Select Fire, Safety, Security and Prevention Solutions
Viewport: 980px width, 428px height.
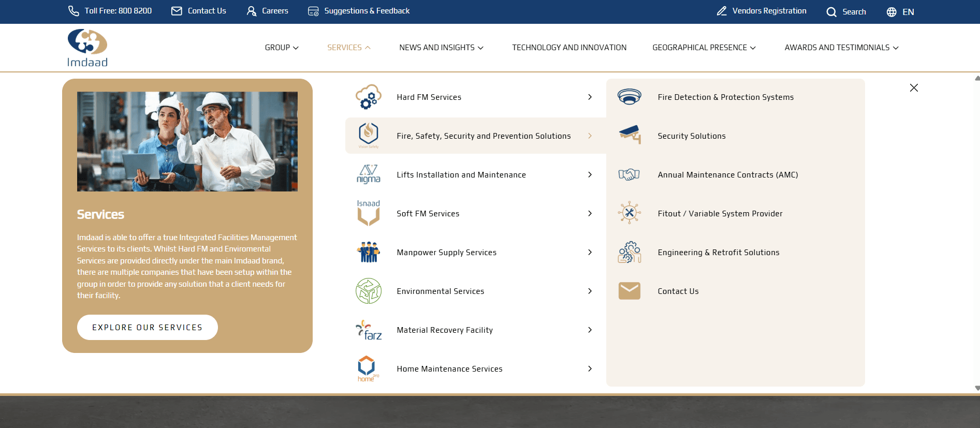476,136
